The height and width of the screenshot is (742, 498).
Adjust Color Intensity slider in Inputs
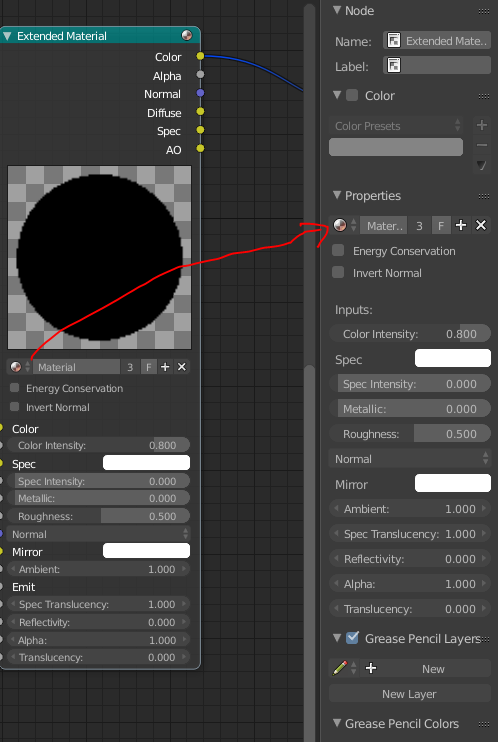tap(410, 334)
